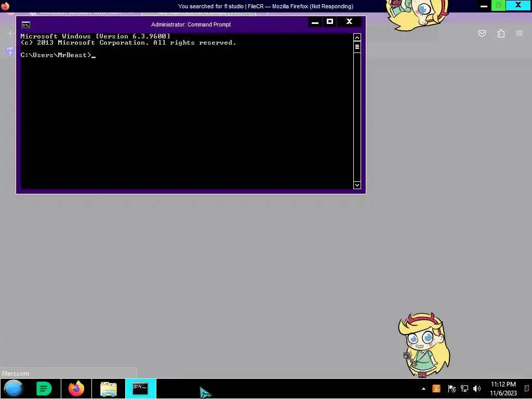Click the Command Prompt scrollbar thumb

coord(357,47)
